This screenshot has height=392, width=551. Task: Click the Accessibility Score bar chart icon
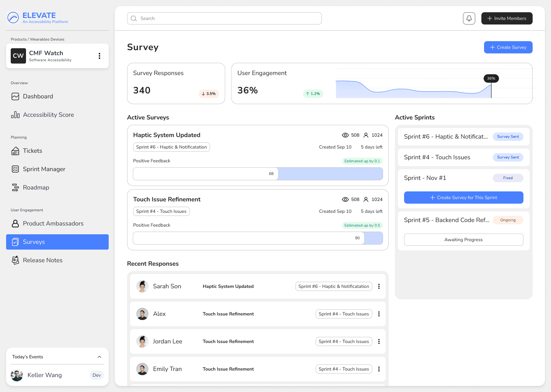tap(15, 115)
